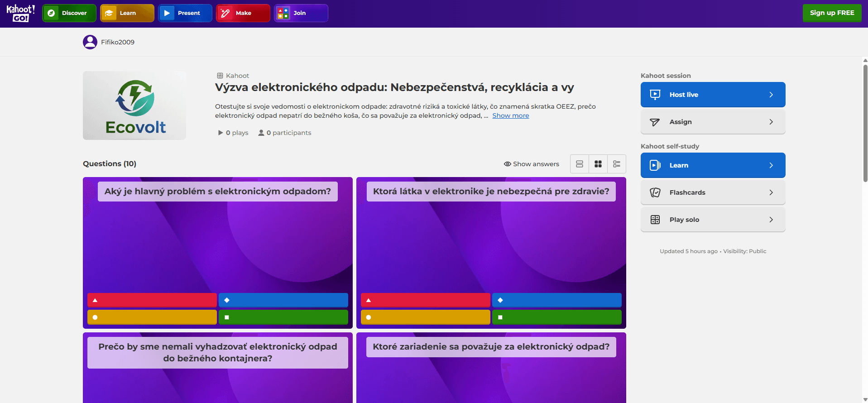Open the Join menu

301,13
